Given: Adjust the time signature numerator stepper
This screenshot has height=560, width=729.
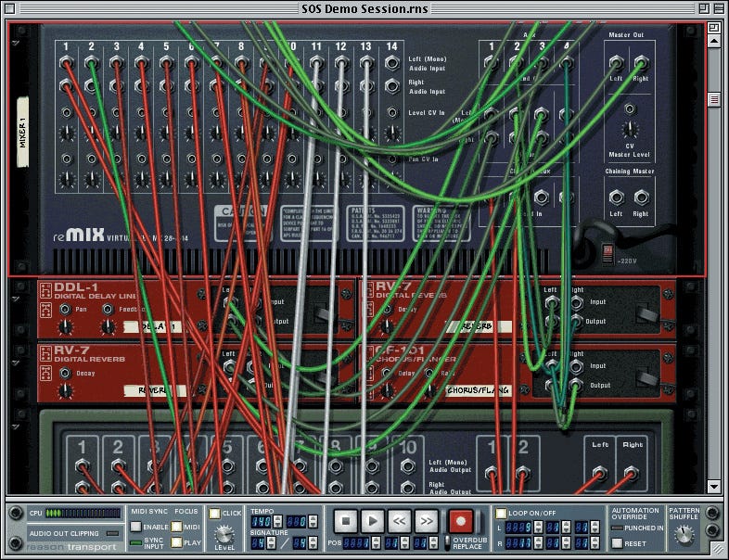Looking at the screenshot, I should coord(271,542).
